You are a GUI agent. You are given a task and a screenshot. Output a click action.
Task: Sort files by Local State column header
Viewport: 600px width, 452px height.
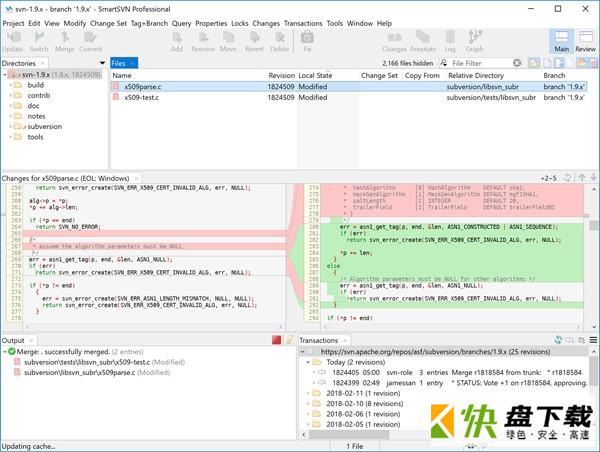[315, 75]
